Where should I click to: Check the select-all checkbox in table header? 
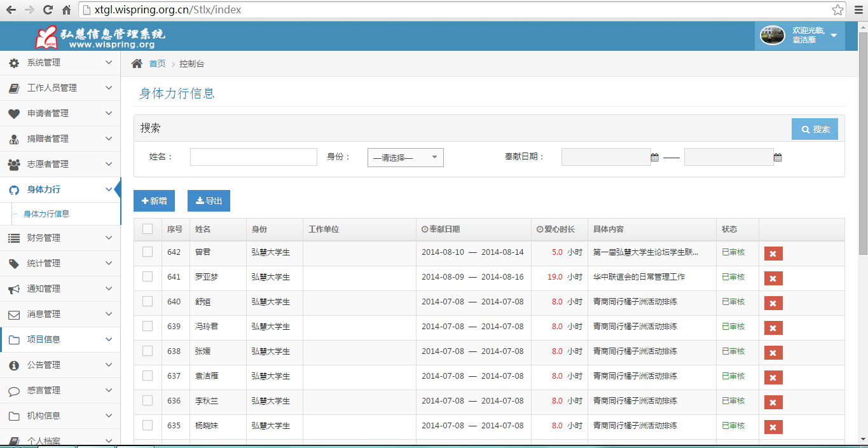pyautogui.click(x=147, y=229)
